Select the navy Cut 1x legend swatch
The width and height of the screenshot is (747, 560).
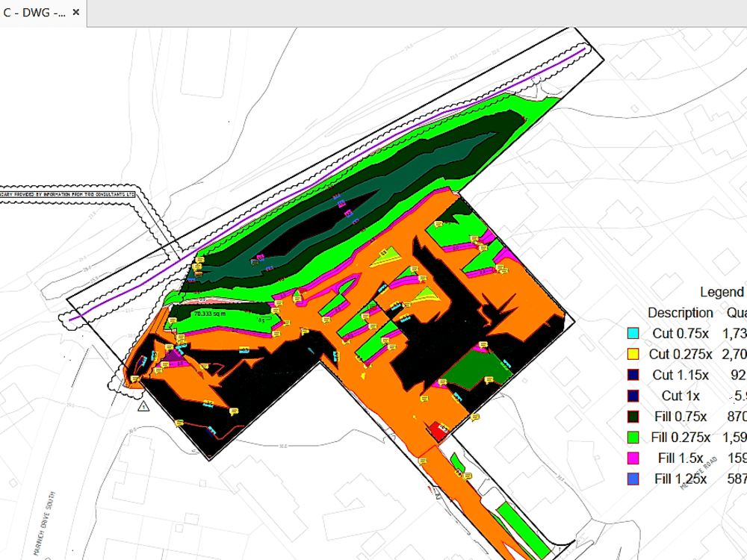633,396
